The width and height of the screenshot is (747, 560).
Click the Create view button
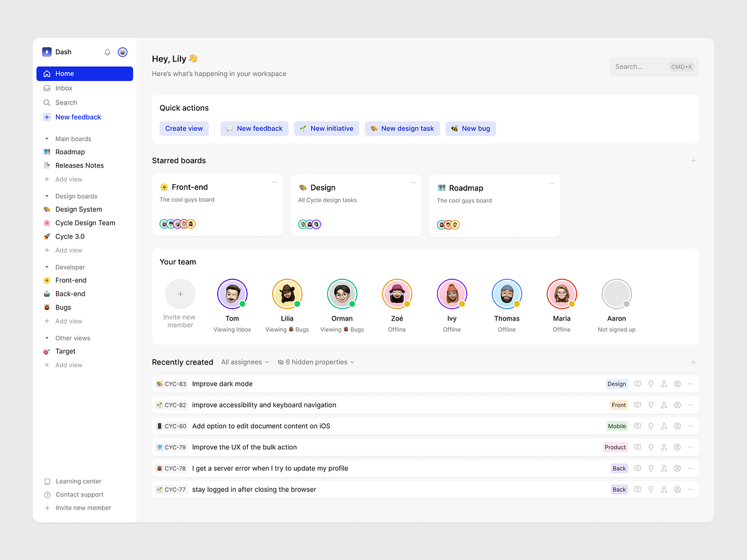(184, 128)
